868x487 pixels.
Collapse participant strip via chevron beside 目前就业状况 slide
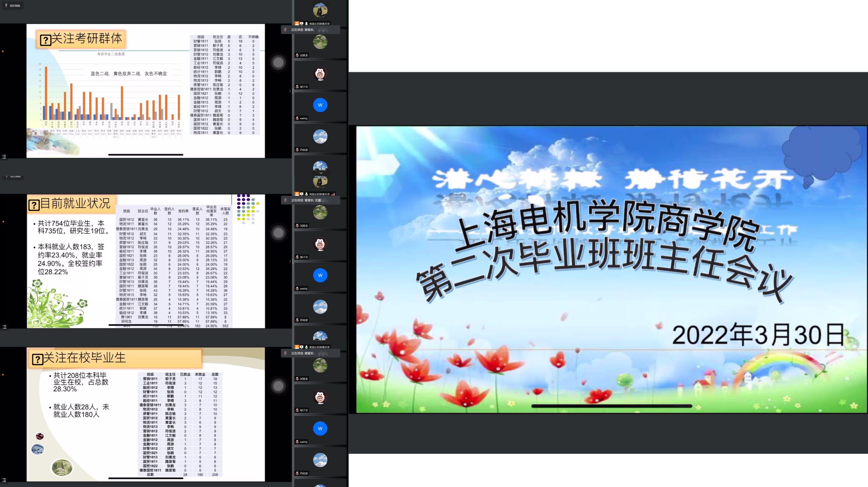click(x=290, y=261)
